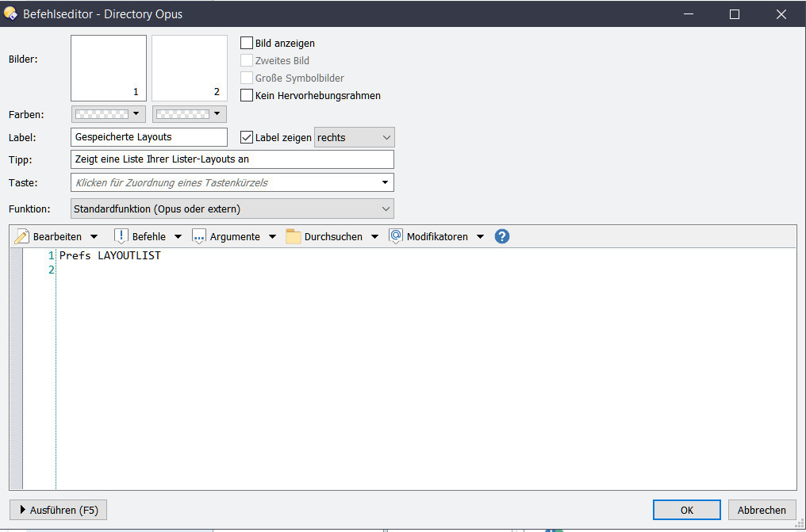Screen dimensions: 806x532
Task: Click line number 2 in the editor
Action: 51,270
